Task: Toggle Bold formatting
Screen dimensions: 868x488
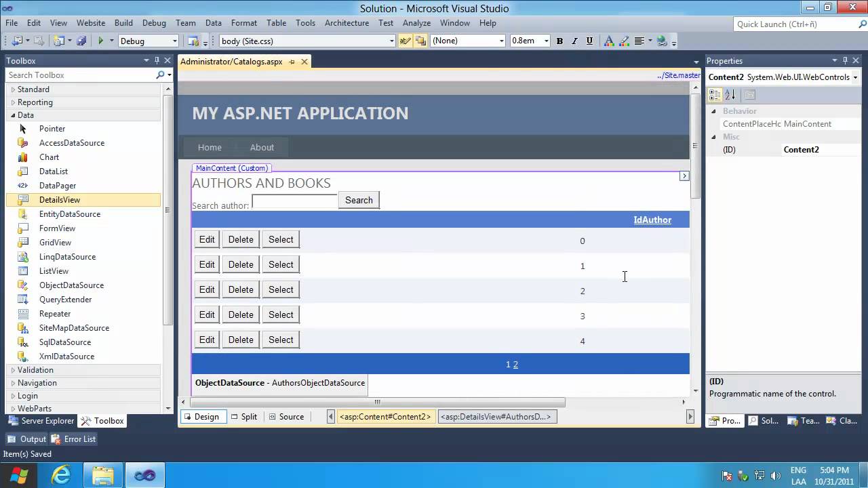Action: point(560,41)
